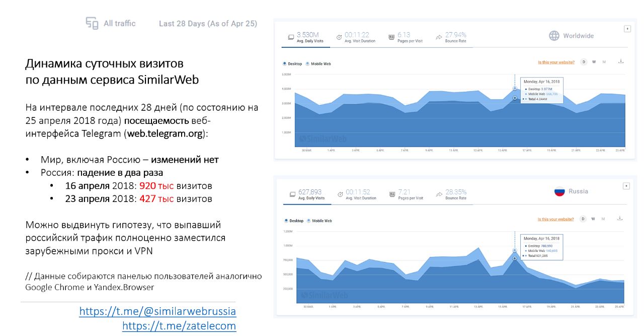The height and width of the screenshot is (336, 644).
Task: Click 'Is this your website?' in the Russia panel
Action: [555, 219]
